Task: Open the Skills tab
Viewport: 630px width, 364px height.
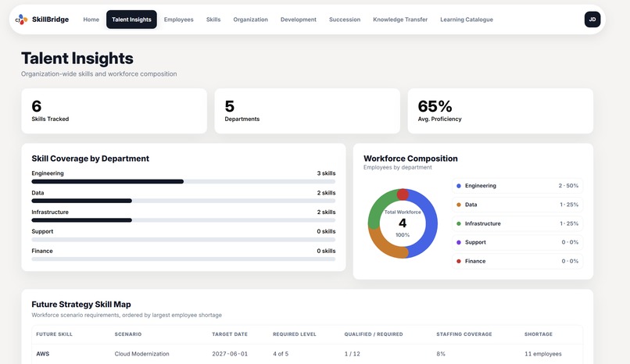Action: point(213,20)
